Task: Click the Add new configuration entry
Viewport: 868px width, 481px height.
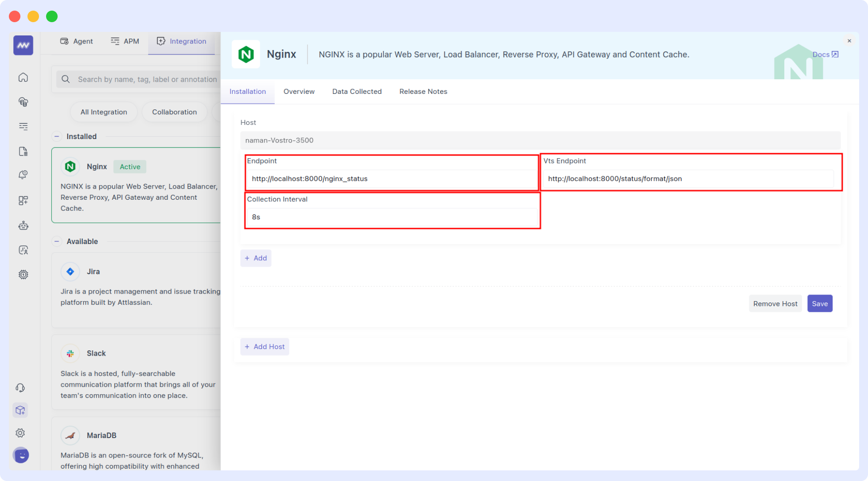Action: (256, 258)
